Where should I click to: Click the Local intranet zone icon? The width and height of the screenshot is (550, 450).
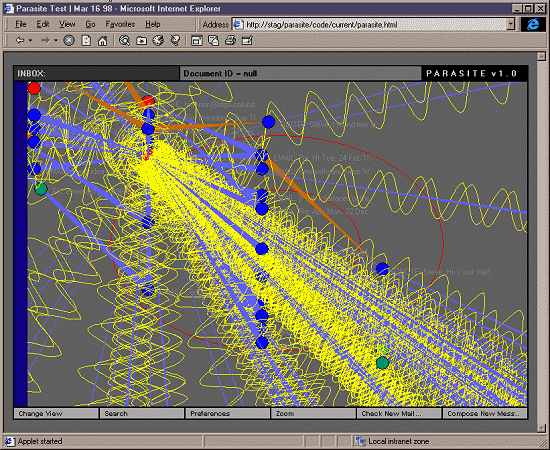(360, 441)
